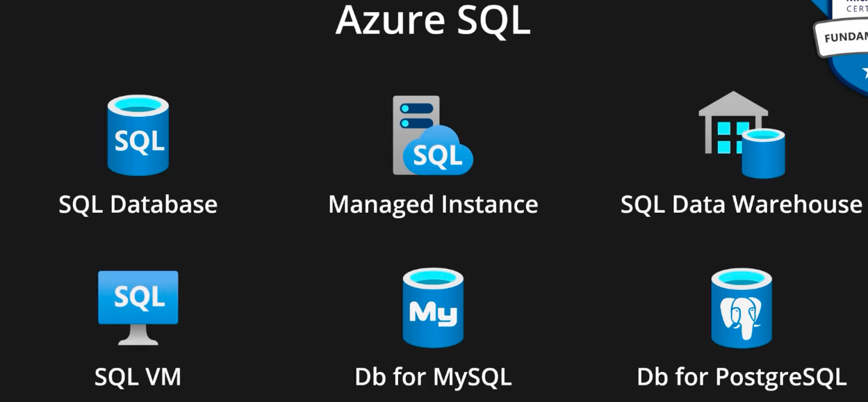Click the "CERT" text on the badge

858,9
